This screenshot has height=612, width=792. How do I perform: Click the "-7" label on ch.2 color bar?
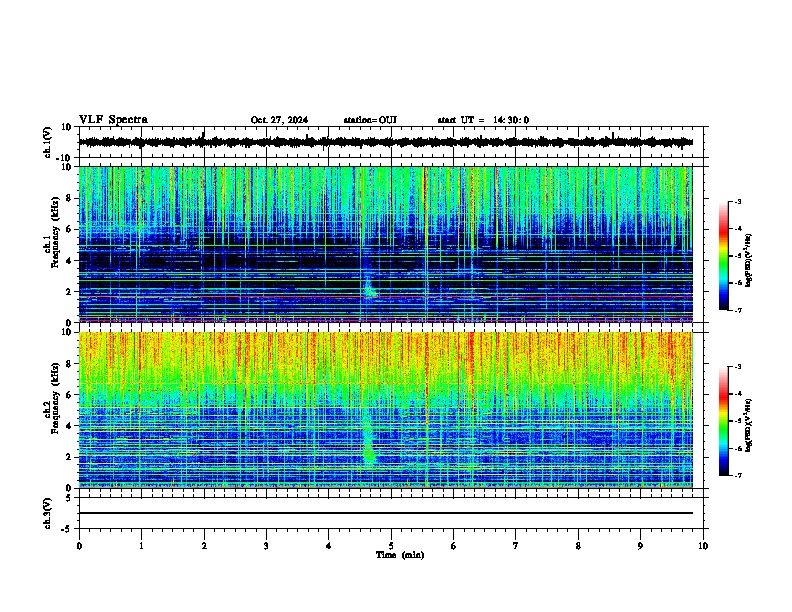click(737, 475)
